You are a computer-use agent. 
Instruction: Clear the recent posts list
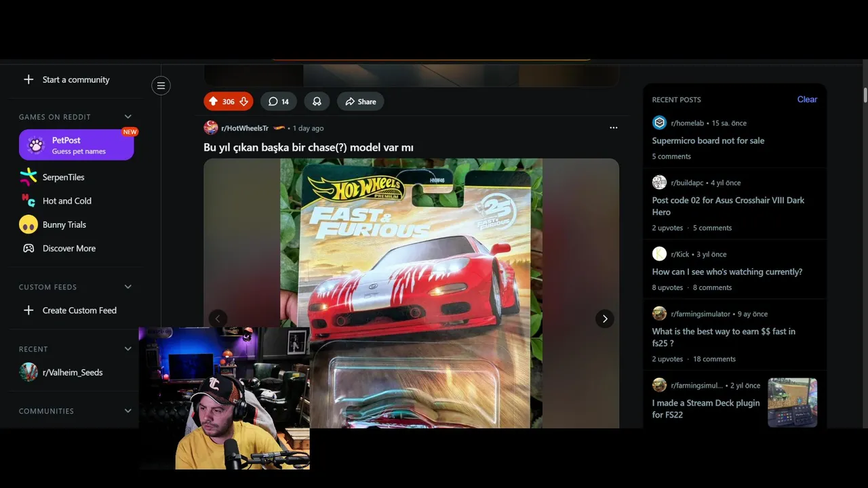(x=807, y=99)
